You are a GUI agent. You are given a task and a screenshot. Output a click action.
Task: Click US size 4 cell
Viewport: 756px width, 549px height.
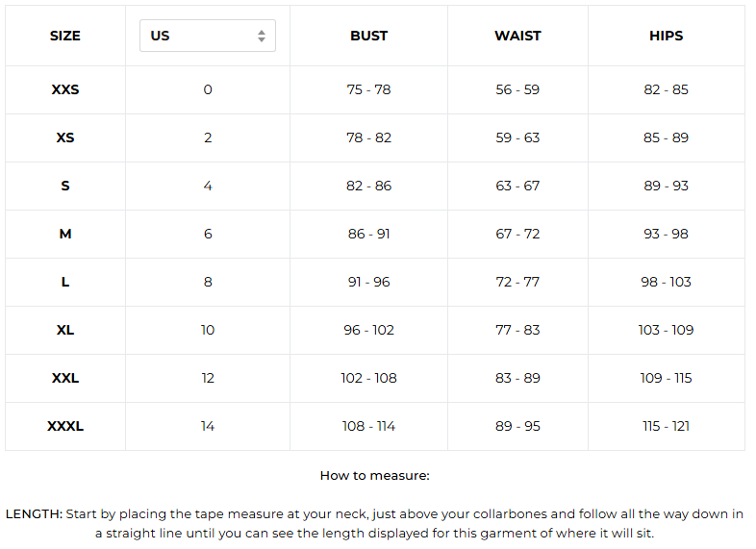click(208, 186)
